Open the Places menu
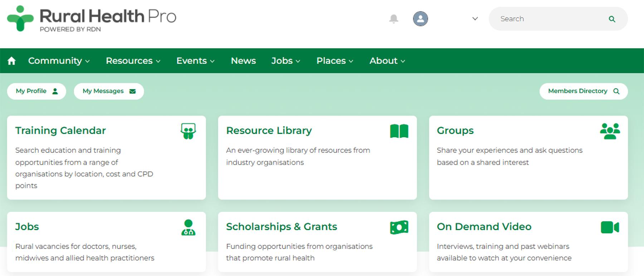This screenshot has height=276, width=644. (331, 61)
